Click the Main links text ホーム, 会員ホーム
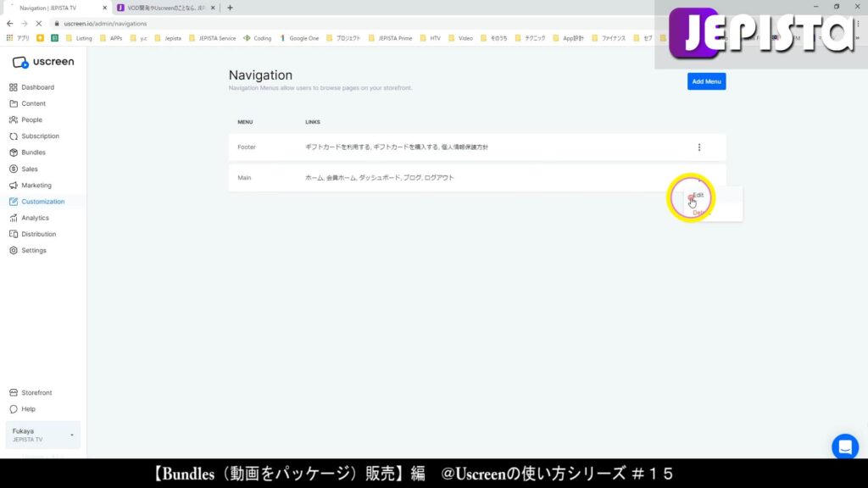Viewport: 868px width, 488px height. pyautogui.click(x=331, y=178)
